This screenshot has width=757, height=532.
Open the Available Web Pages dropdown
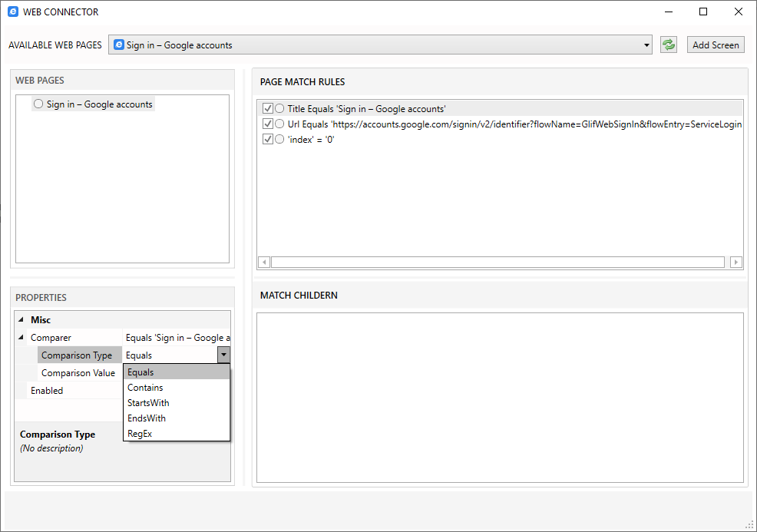(x=645, y=45)
